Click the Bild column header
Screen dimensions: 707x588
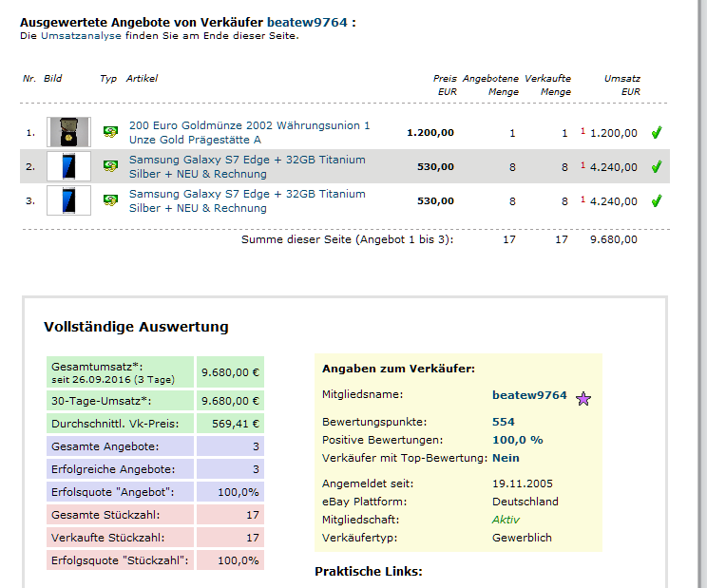pos(53,79)
